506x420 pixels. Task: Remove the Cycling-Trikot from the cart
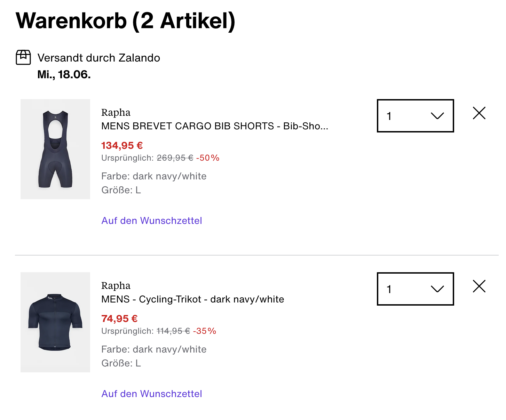tap(479, 286)
